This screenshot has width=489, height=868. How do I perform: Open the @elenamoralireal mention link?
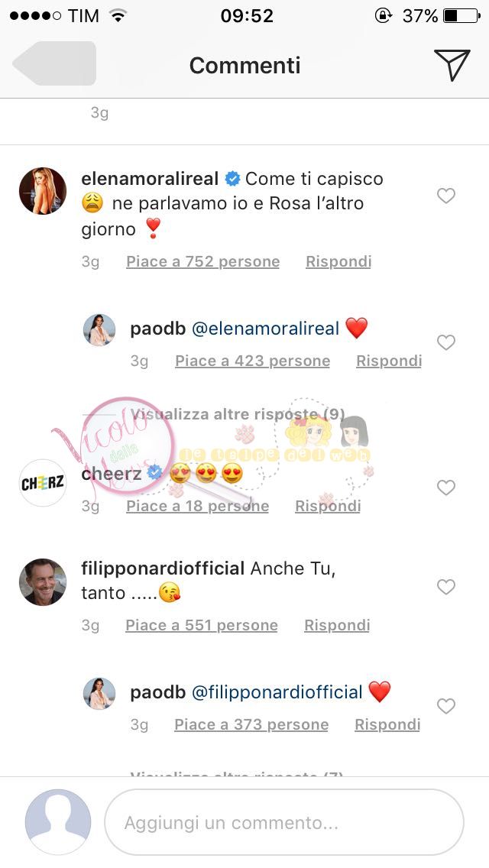pos(265,329)
